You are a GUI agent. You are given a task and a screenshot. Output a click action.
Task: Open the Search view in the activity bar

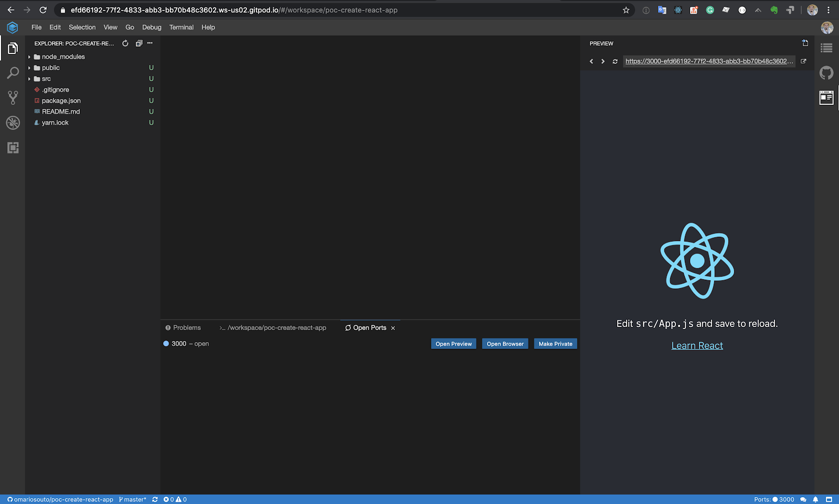13,73
